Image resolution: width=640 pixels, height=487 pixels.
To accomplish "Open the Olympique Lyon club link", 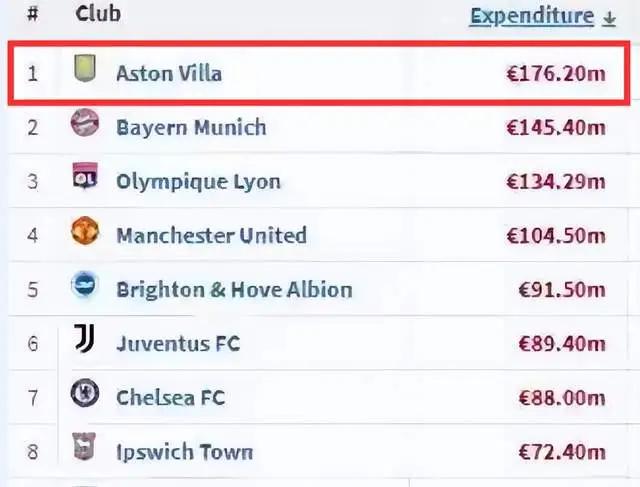I will [198, 182].
